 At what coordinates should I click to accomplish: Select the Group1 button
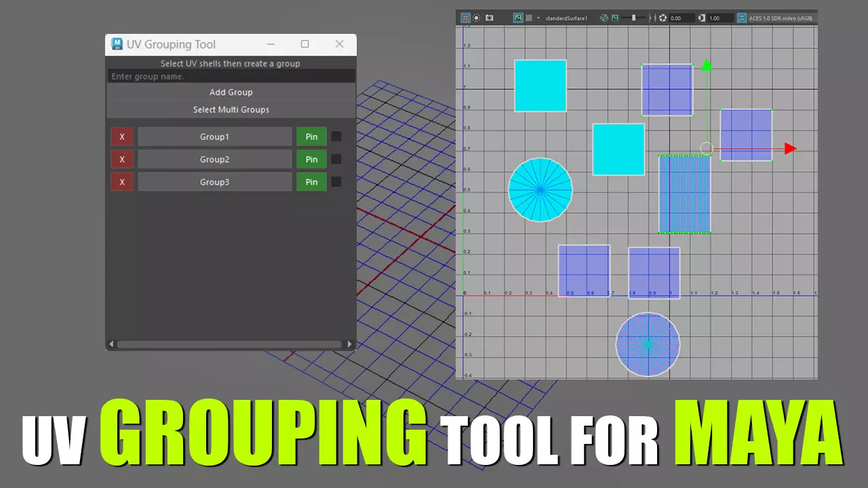[215, 137]
